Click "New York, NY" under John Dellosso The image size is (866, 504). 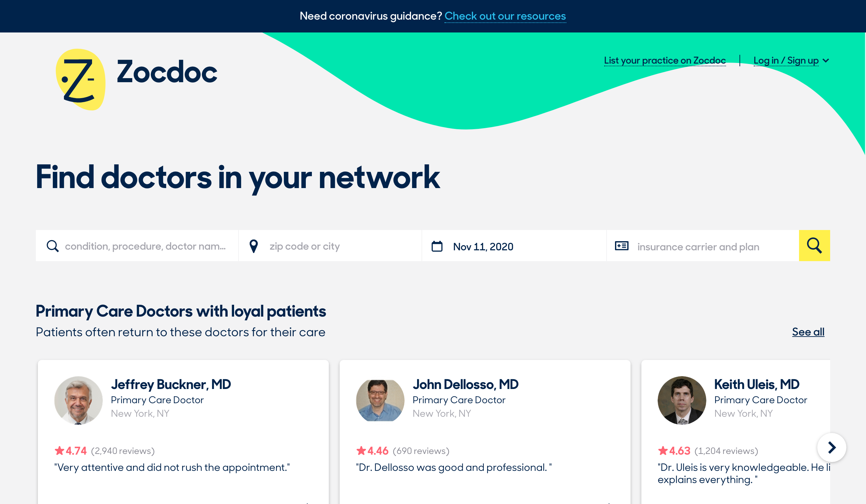point(442,413)
